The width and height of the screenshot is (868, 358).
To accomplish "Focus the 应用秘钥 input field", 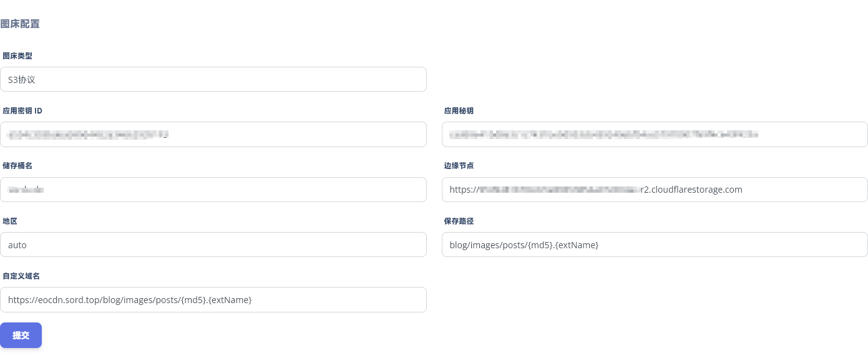I will 654,134.
